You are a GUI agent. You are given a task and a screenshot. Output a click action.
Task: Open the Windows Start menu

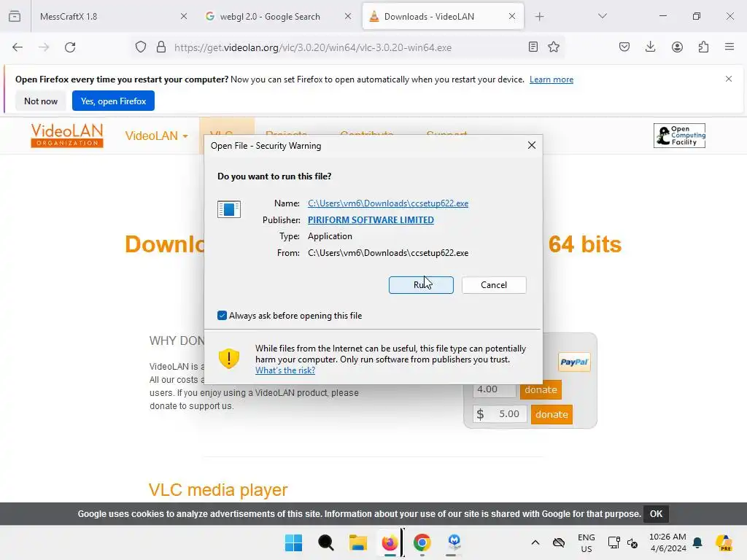click(293, 542)
